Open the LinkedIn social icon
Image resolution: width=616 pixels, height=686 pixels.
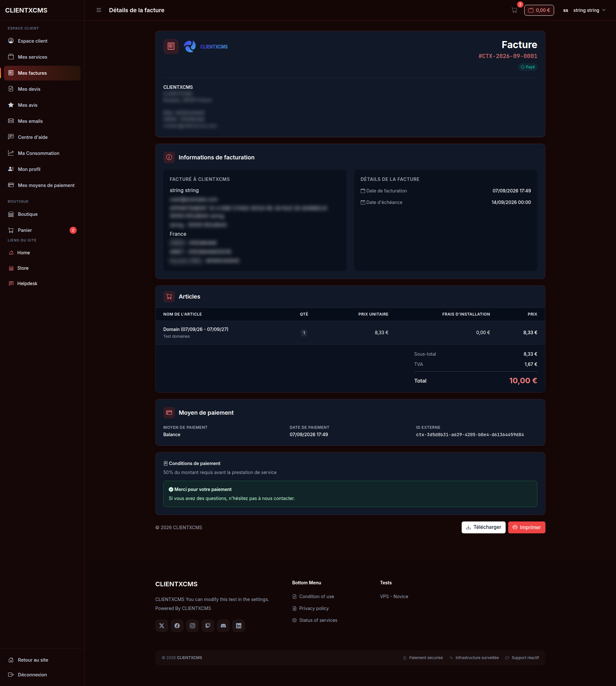(239, 626)
